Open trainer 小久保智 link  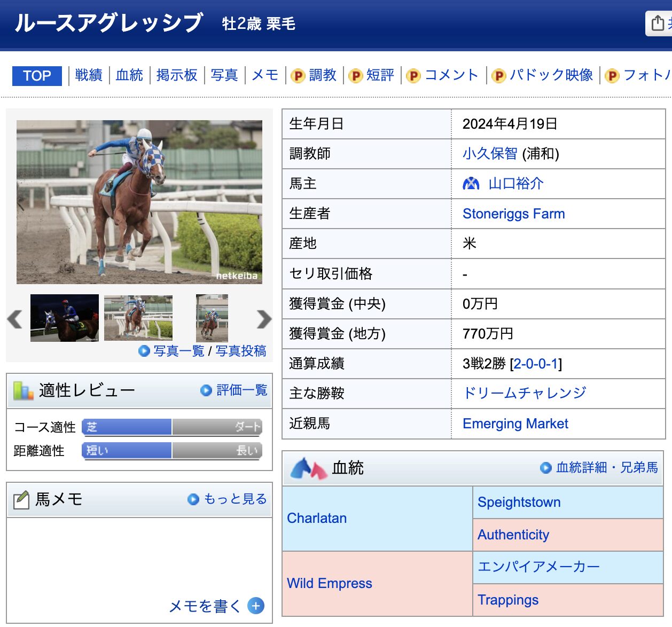[x=490, y=154]
